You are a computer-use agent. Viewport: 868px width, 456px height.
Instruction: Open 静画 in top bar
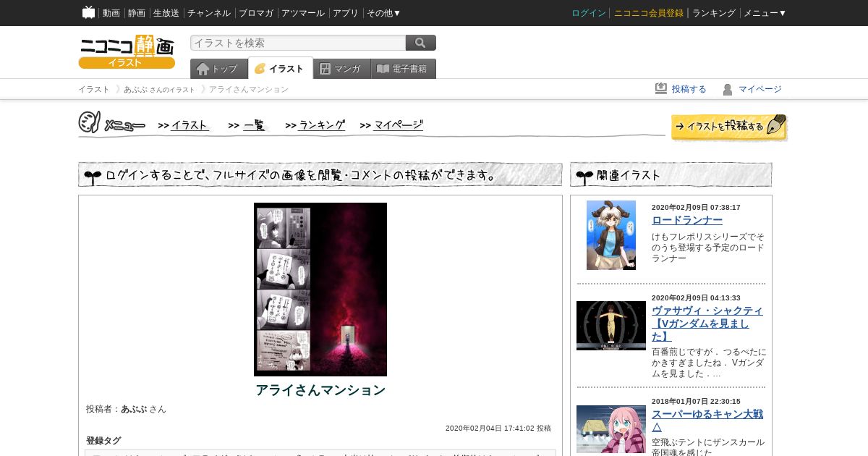[x=137, y=13]
